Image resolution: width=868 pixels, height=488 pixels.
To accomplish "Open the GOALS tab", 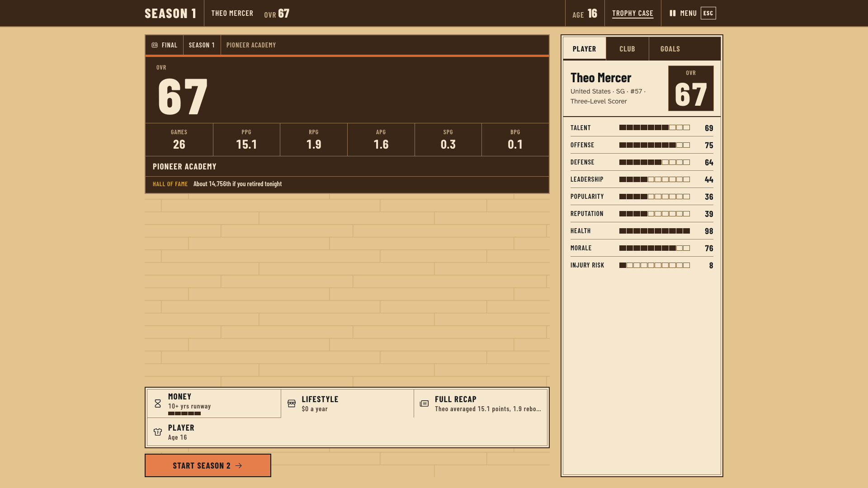I will [670, 49].
